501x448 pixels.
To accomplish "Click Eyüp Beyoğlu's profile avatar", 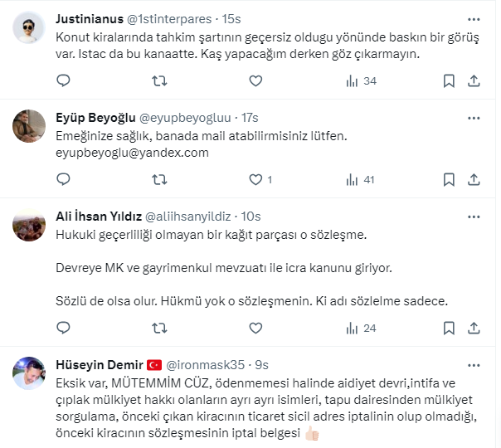I will 29,126.
